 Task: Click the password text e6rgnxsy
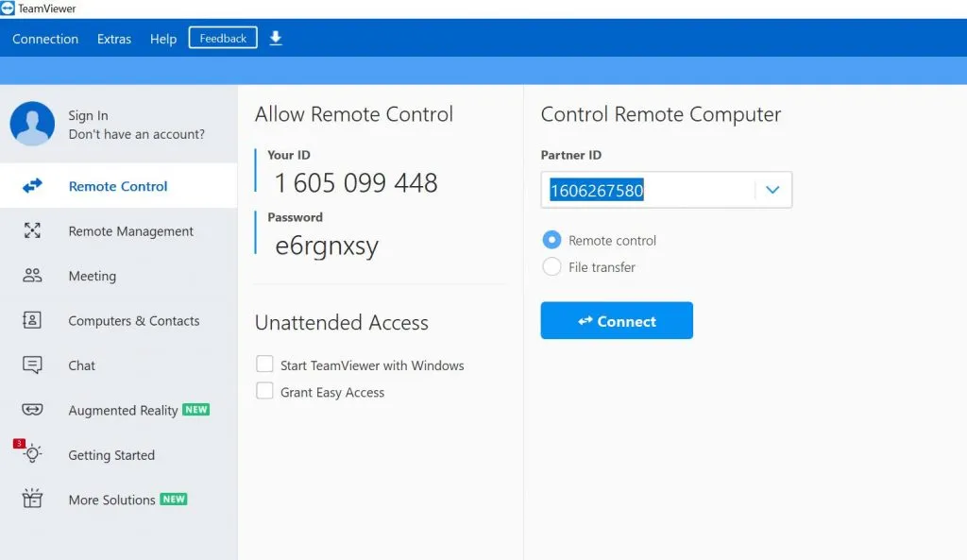(326, 246)
